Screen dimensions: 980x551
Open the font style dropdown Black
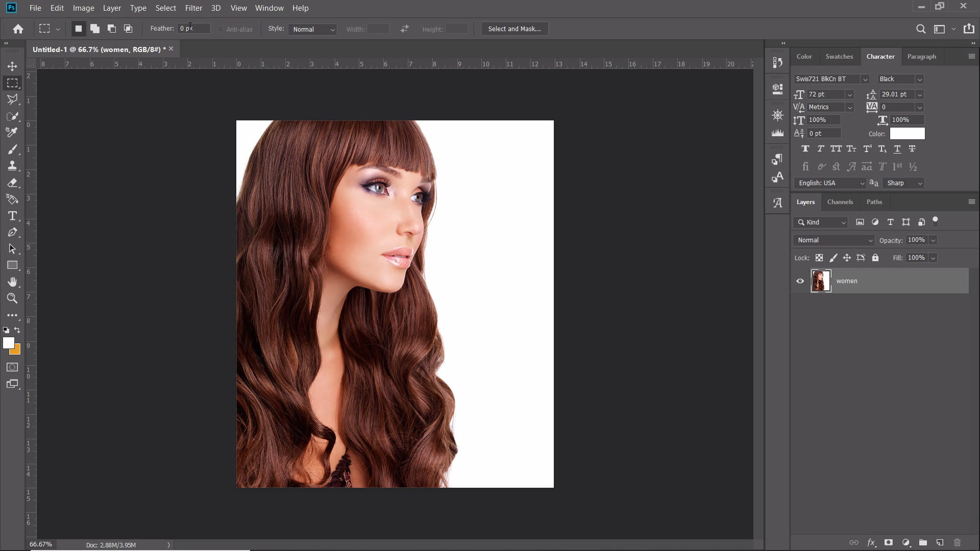(900, 79)
